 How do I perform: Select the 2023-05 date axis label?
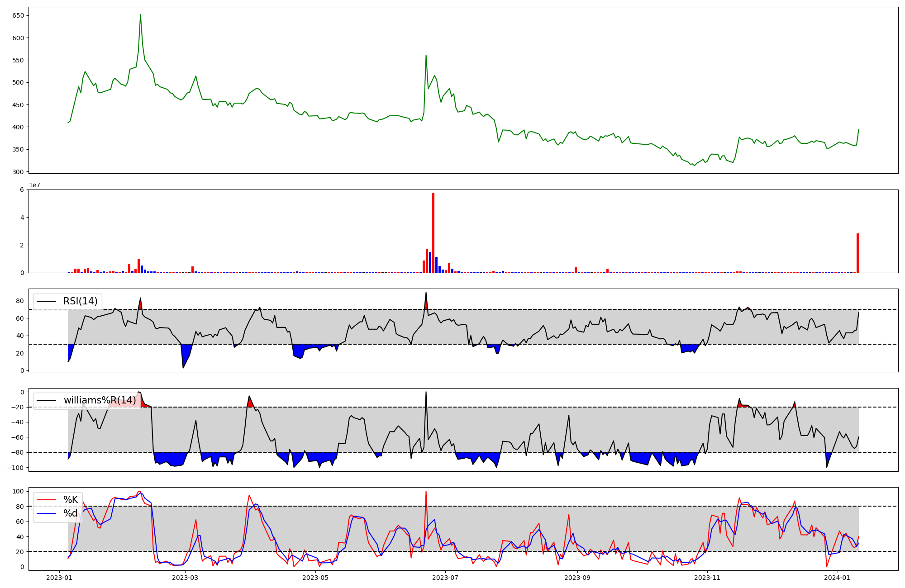coord(315,578)
